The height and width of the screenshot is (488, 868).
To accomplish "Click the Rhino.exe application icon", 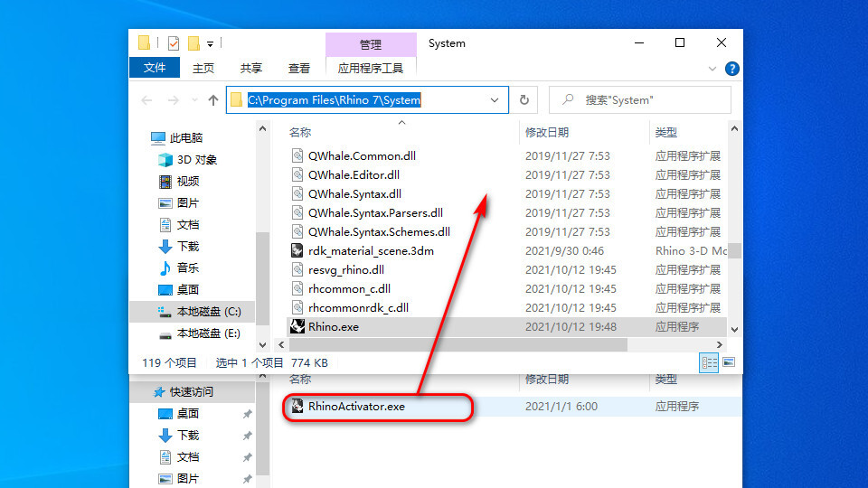I will pos(297,326).
